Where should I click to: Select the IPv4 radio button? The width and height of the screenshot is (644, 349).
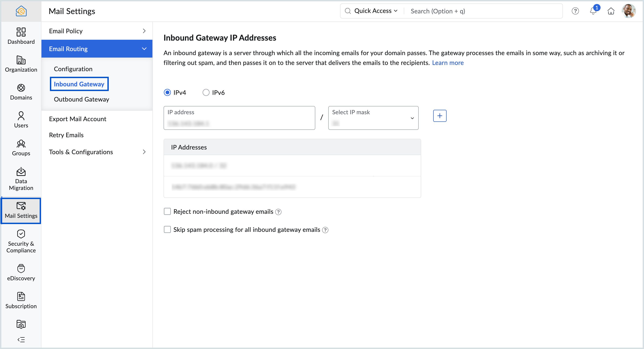click(167, 92)
